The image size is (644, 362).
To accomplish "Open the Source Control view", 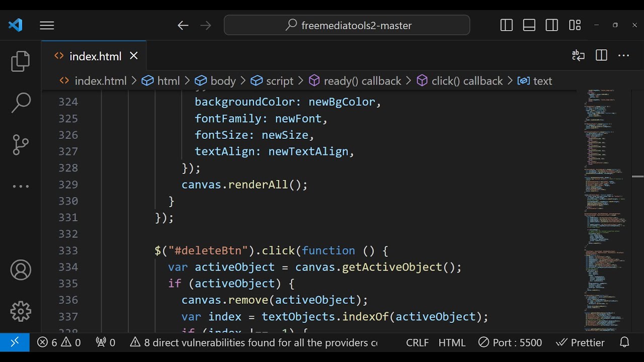I will (x=21, y=145).
